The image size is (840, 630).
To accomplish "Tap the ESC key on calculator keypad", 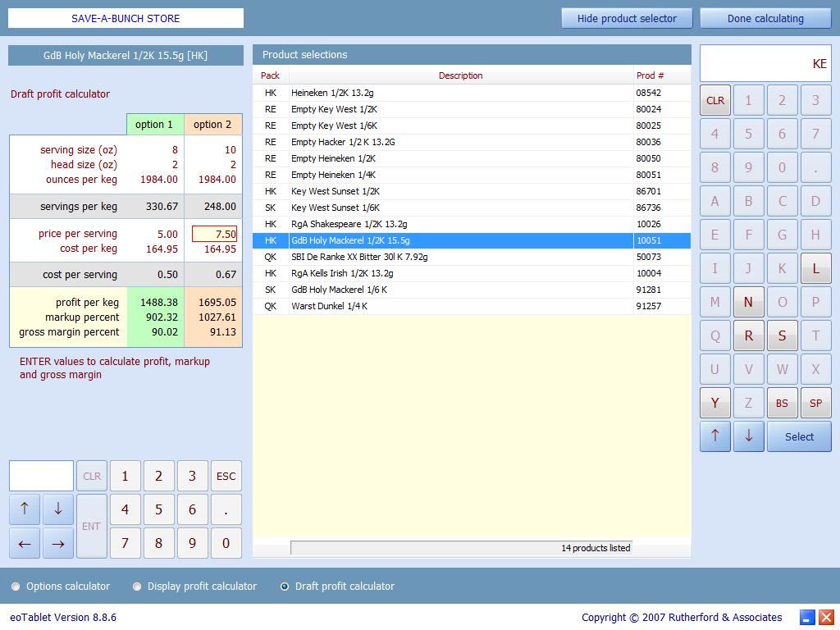I will click(226, 476).
